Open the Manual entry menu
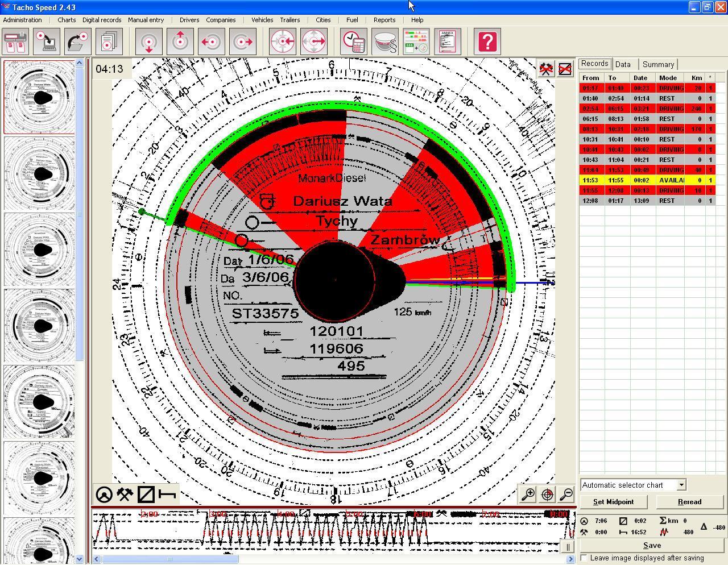 pos(146,20)
